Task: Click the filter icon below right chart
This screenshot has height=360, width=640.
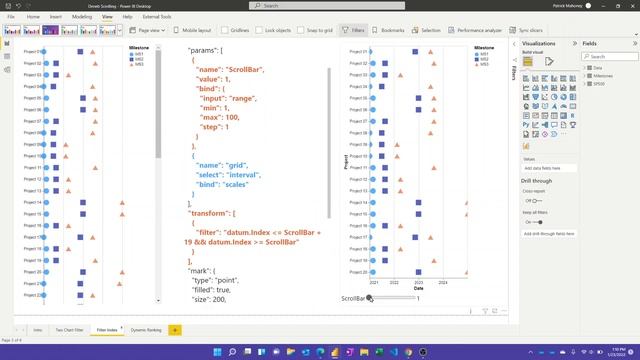Action: [x=485, y=311]
